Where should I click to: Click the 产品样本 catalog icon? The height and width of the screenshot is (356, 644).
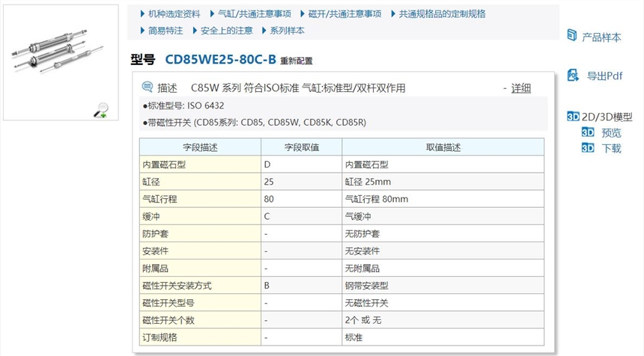click(571, 35)
